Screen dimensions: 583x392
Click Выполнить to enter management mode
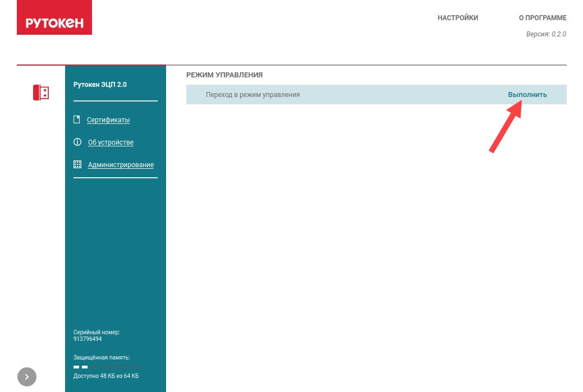(527, 94)
